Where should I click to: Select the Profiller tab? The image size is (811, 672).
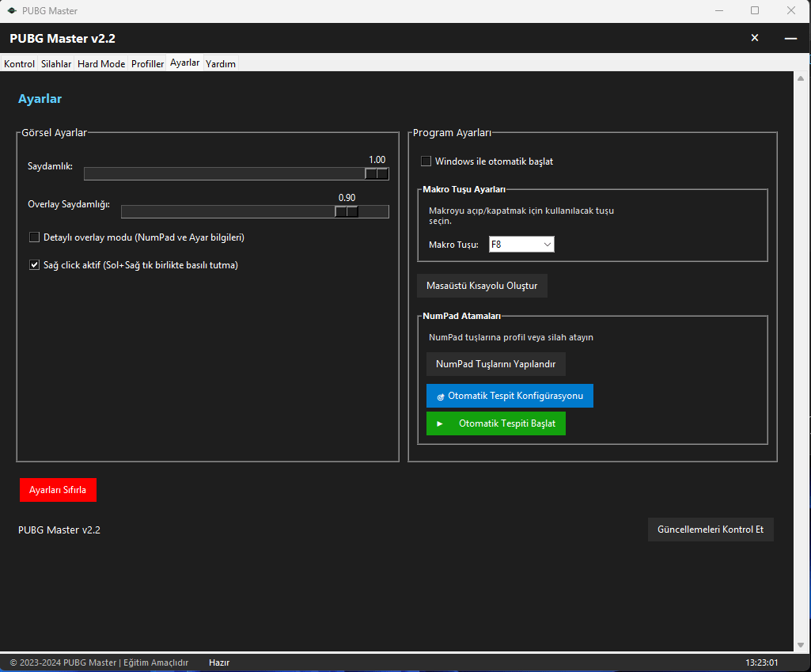(x=147, y=63)
